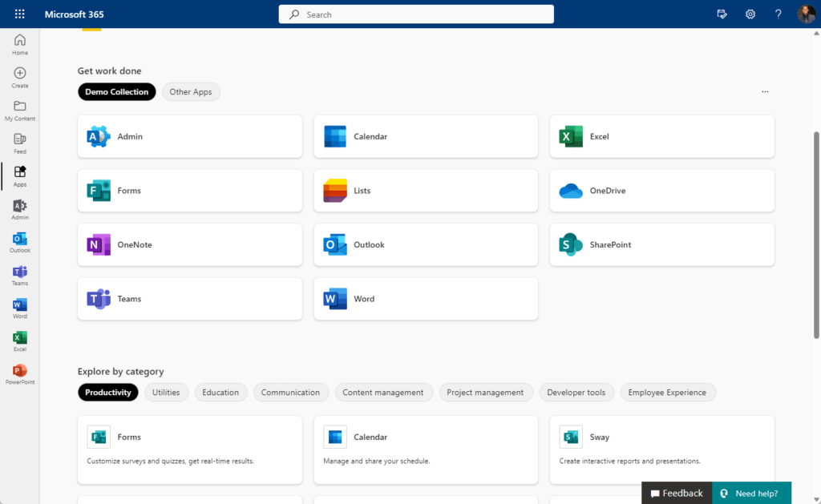Open Forms card in Demo Collection
Screen dimensions: 821x504
(x=189, y=191)
